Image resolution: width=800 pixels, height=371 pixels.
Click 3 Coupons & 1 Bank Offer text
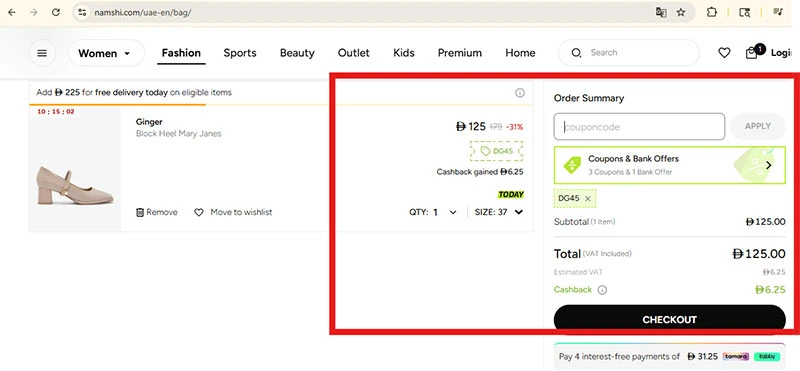630,172
